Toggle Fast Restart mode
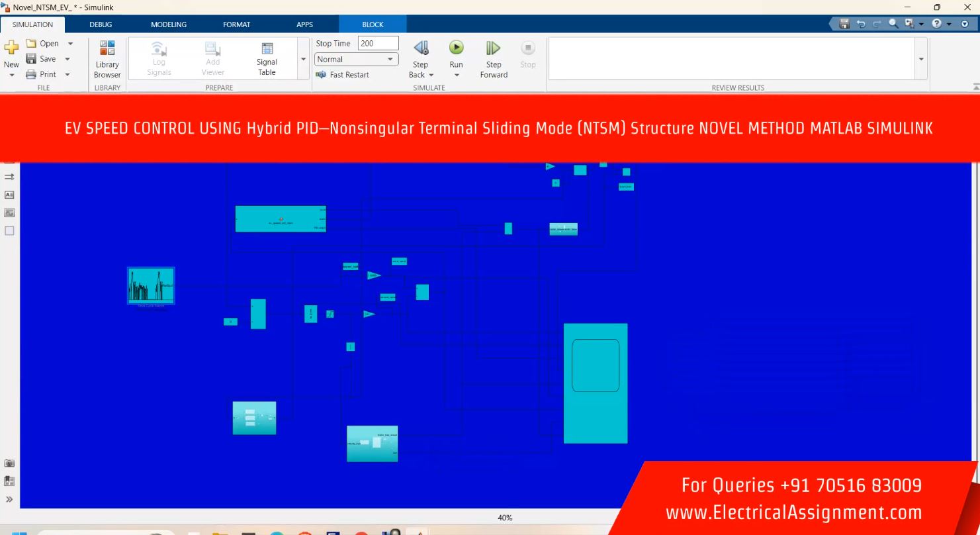 (343, 75)
